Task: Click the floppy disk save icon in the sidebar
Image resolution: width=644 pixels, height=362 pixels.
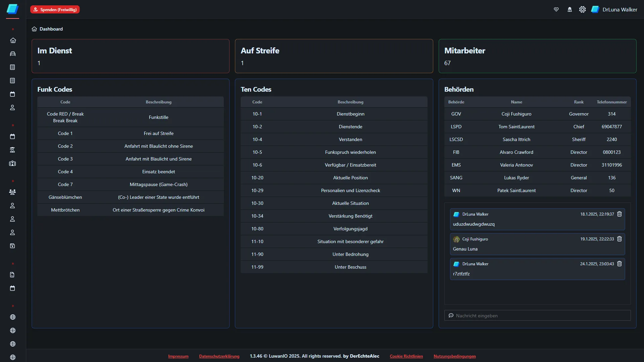Action: (13, 246)
